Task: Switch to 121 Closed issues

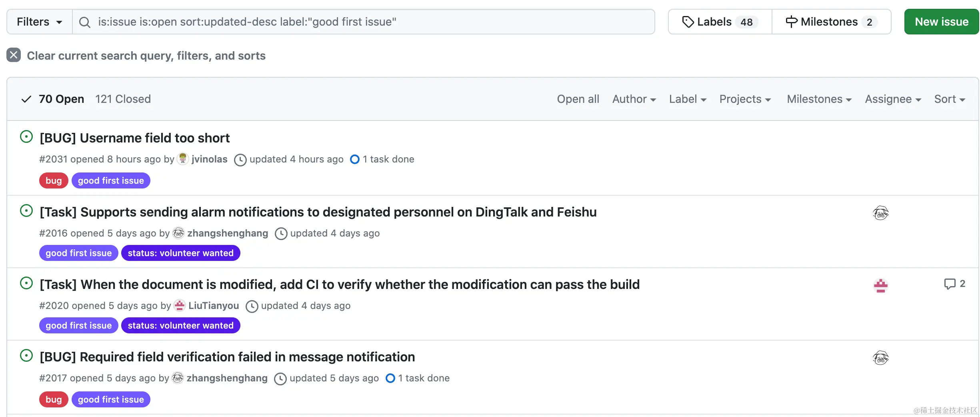Action: click(123, 99)
